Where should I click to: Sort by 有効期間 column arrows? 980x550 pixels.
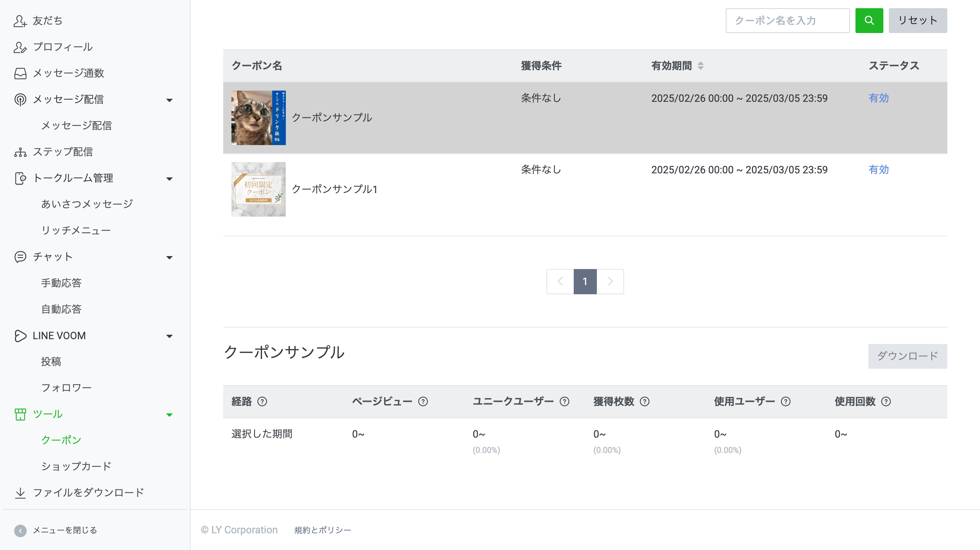700,66
